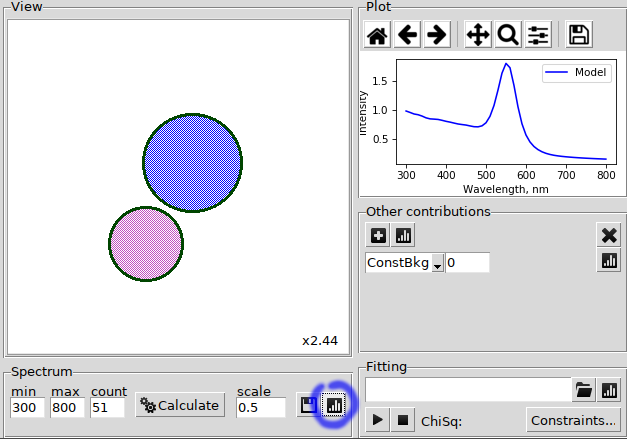
Task: Click the Wavelength, nm axis label
Action: pyautogui.click(x=506, y=189)
